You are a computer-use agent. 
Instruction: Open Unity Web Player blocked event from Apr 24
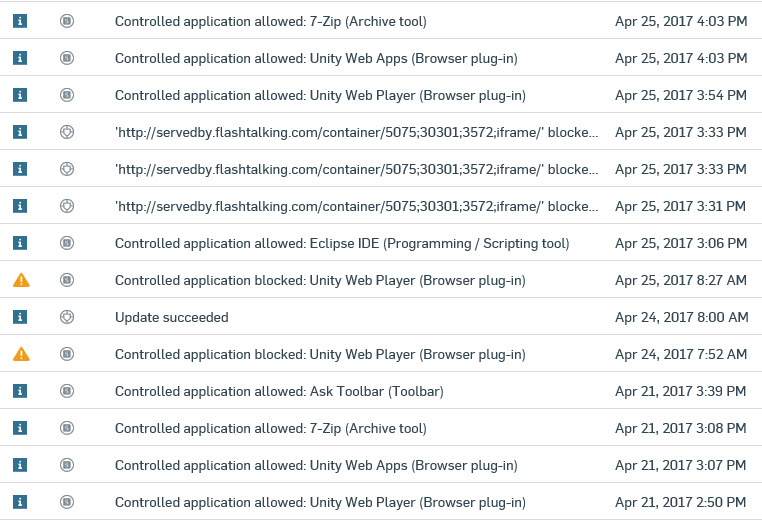(320, 354)
